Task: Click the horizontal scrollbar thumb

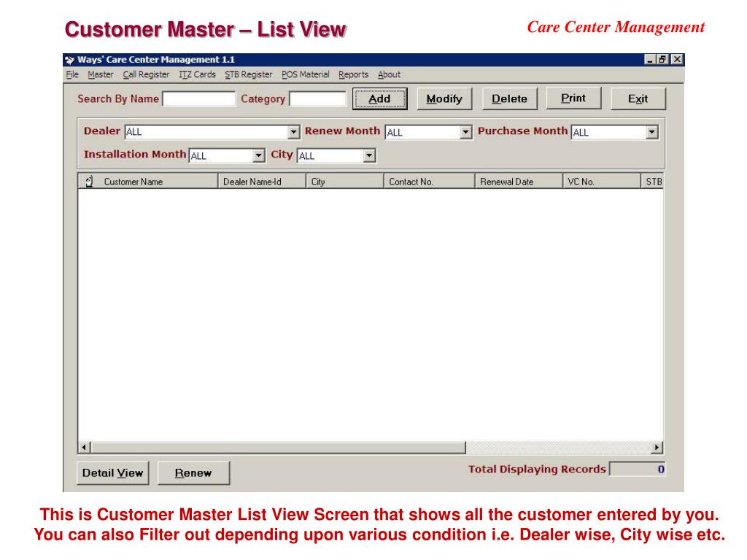Action: click(x=278, y=447)
